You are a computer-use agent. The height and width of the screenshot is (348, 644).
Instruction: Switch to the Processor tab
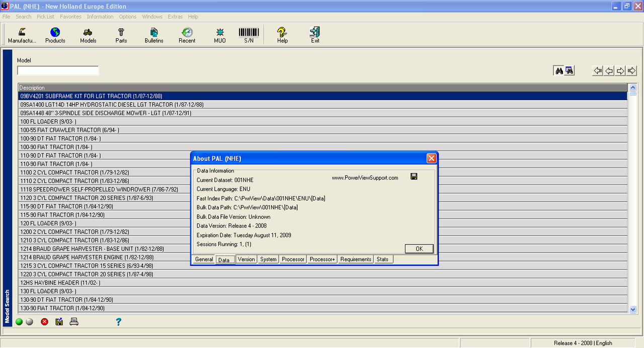[293, 259]
